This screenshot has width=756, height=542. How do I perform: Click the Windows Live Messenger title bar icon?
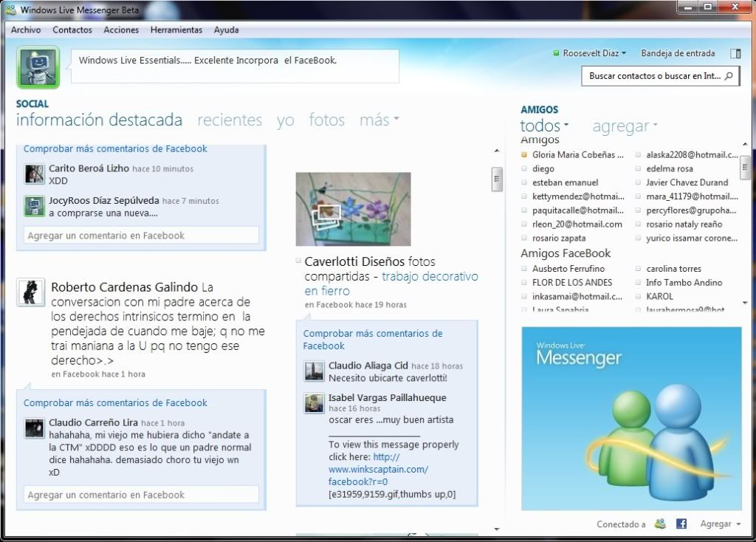click(10, 10)
